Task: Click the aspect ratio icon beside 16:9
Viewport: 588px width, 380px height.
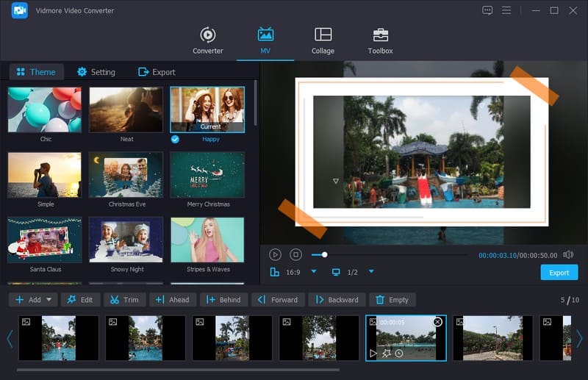Action: point(275,272)
